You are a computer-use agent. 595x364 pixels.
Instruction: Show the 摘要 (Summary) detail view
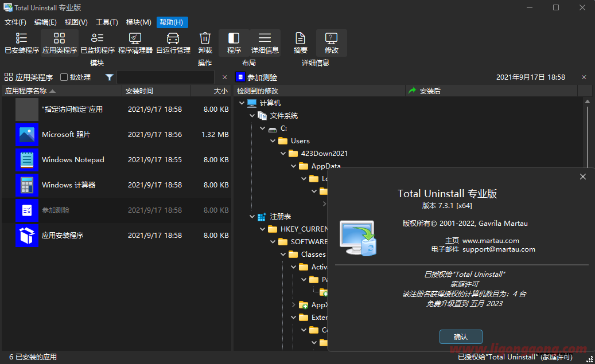coord(300,43)
